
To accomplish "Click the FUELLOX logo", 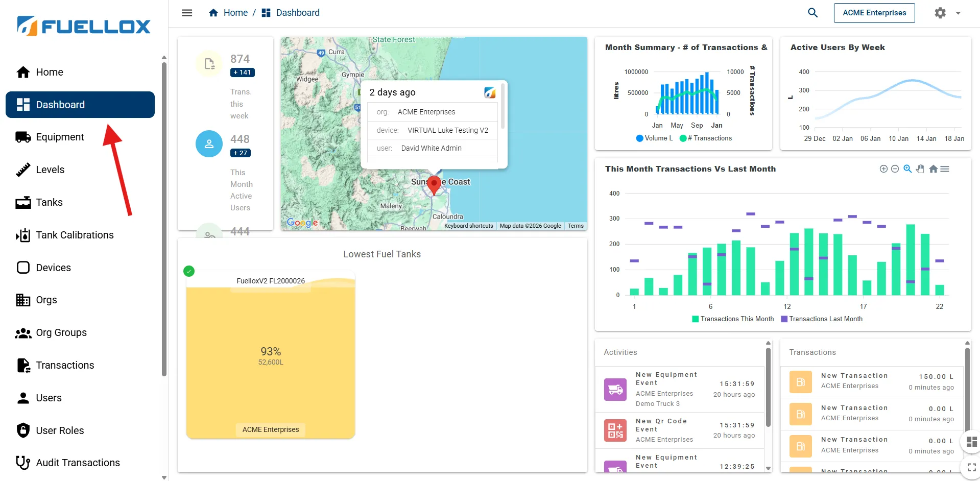I will pos(84,26).
